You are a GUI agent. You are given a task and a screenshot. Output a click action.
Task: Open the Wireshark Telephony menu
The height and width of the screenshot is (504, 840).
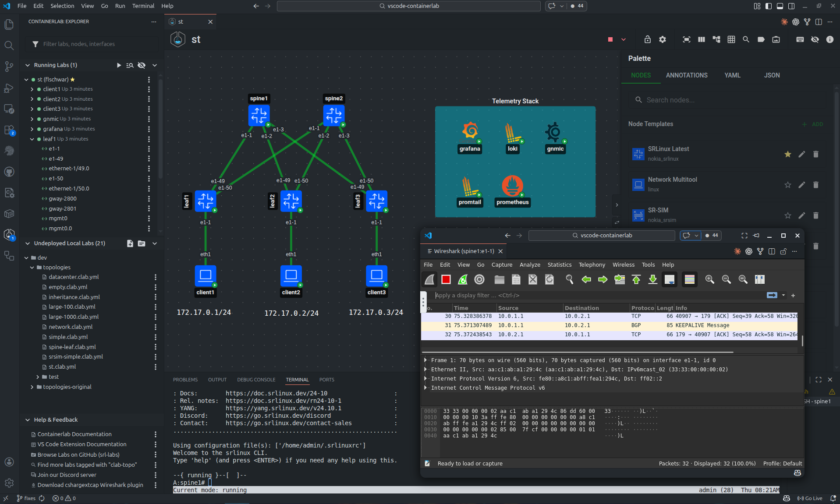point(592,265)
